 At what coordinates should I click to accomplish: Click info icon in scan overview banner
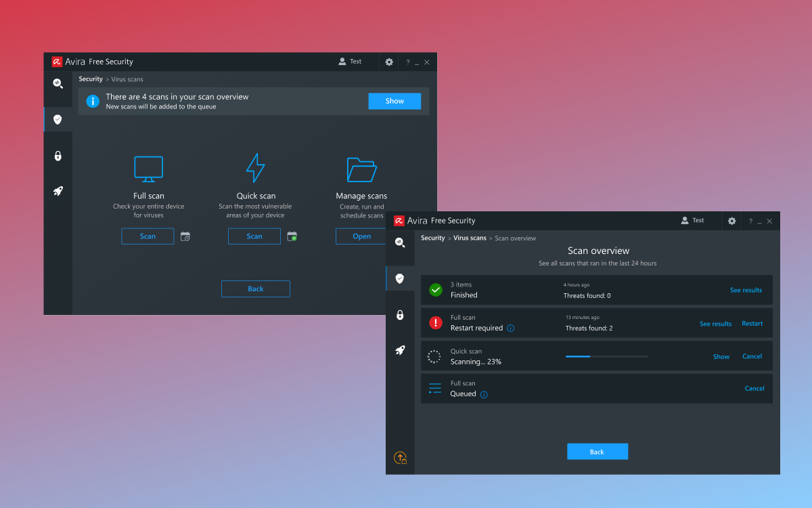coord(93,102)
